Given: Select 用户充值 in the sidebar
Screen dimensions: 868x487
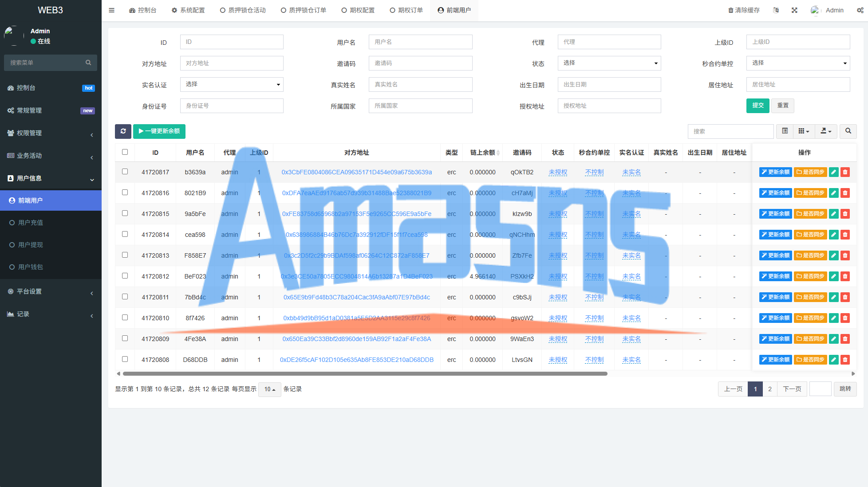Looking at the screenshot, I should (31, 223).
